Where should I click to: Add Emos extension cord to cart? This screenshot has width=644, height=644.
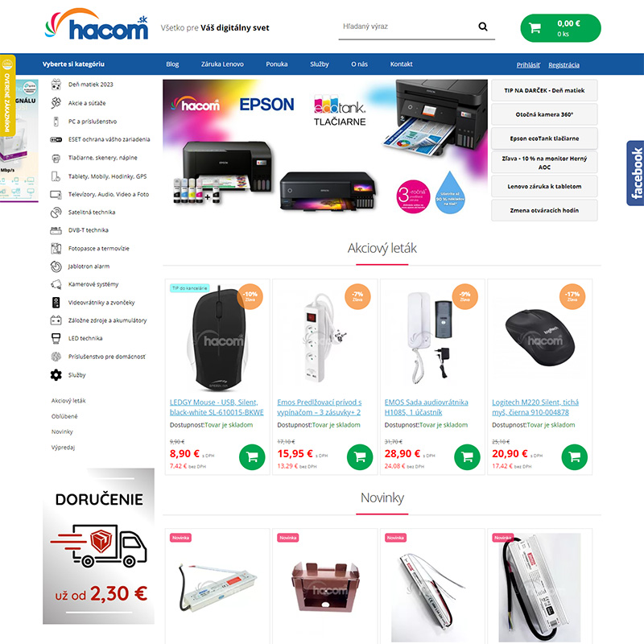coord(359,456)
